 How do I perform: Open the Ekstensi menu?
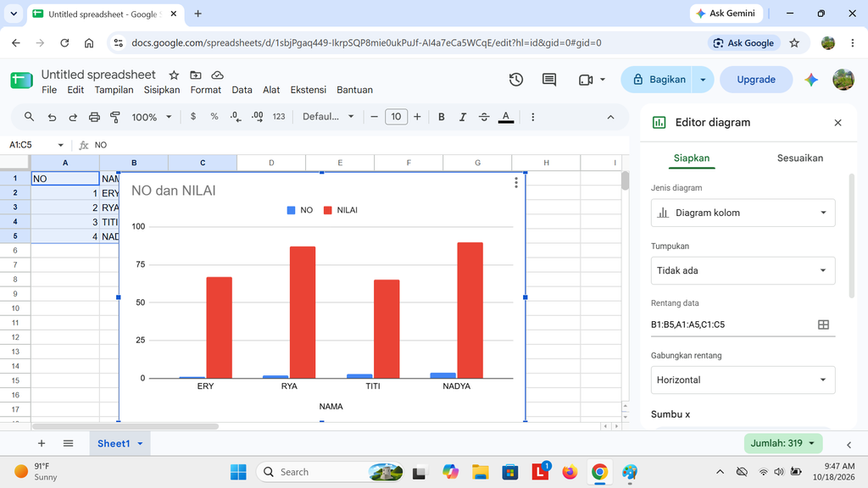pyautogui.click(x=309, y=90)
